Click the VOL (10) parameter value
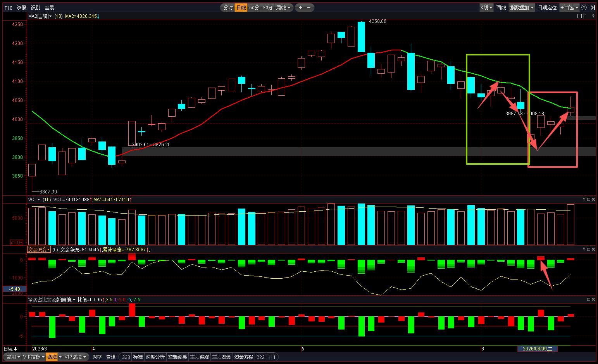The image size is (598, 364). point(47,199)
